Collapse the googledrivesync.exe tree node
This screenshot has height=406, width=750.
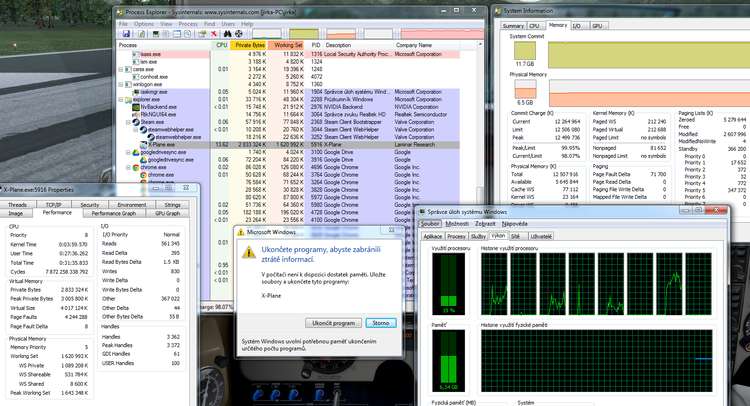coord(128,152)
